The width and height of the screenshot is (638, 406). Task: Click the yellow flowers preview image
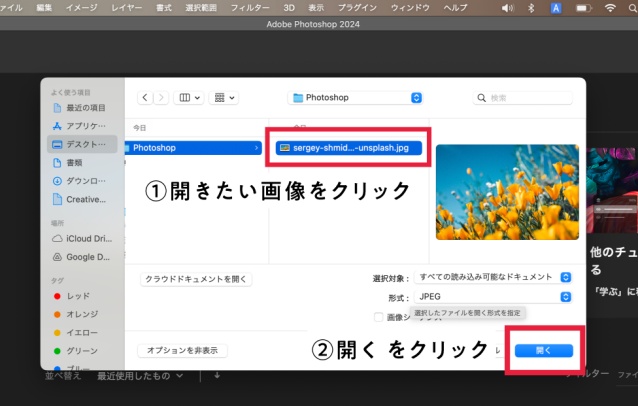click(x=507, y=192)
